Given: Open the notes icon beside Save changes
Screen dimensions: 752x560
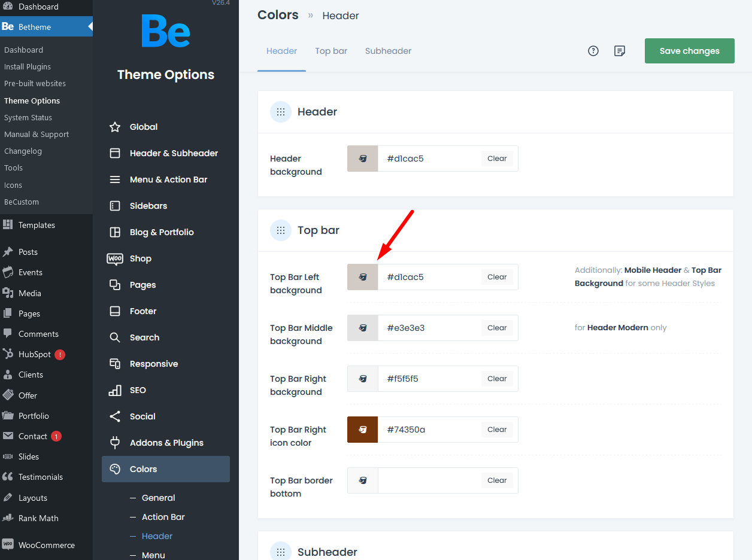Looking at the screenshot, I should (x=620, y=51).
